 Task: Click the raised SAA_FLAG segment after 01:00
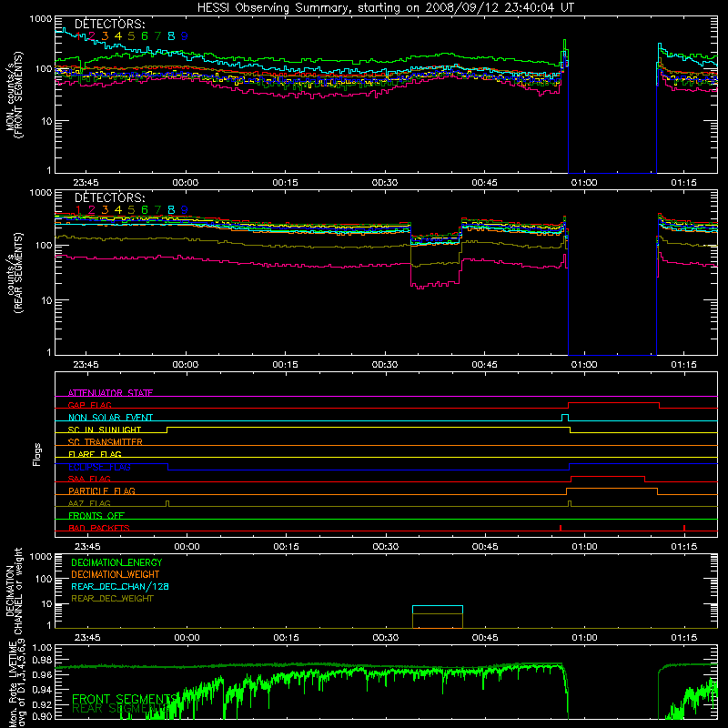click(608, 477)
